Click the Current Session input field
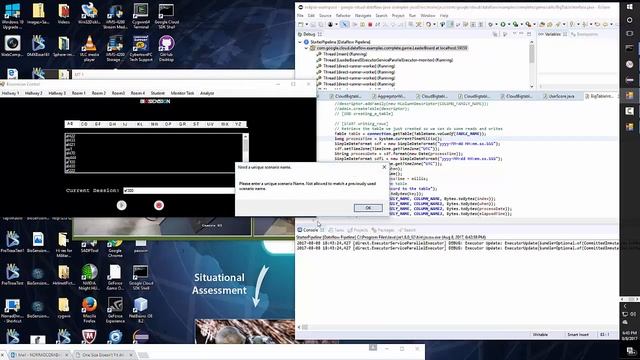Viewport: 640px width, 360px height. click(179, 191)
